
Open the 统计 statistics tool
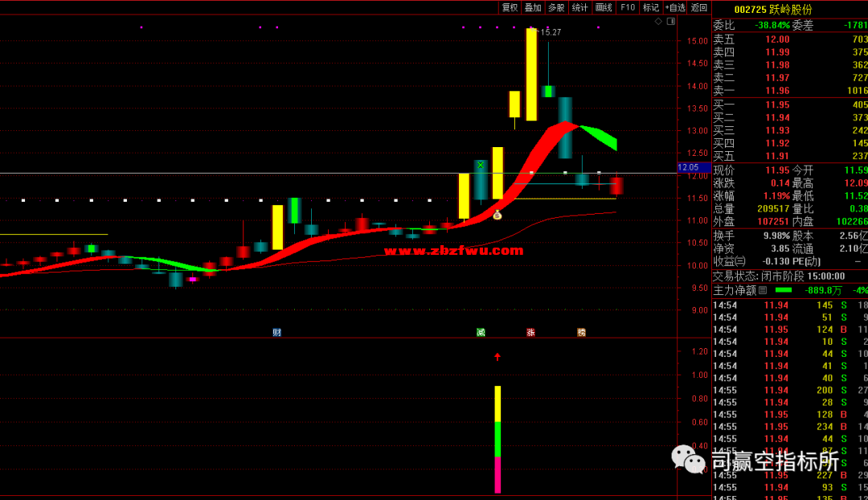coord(579,8)
